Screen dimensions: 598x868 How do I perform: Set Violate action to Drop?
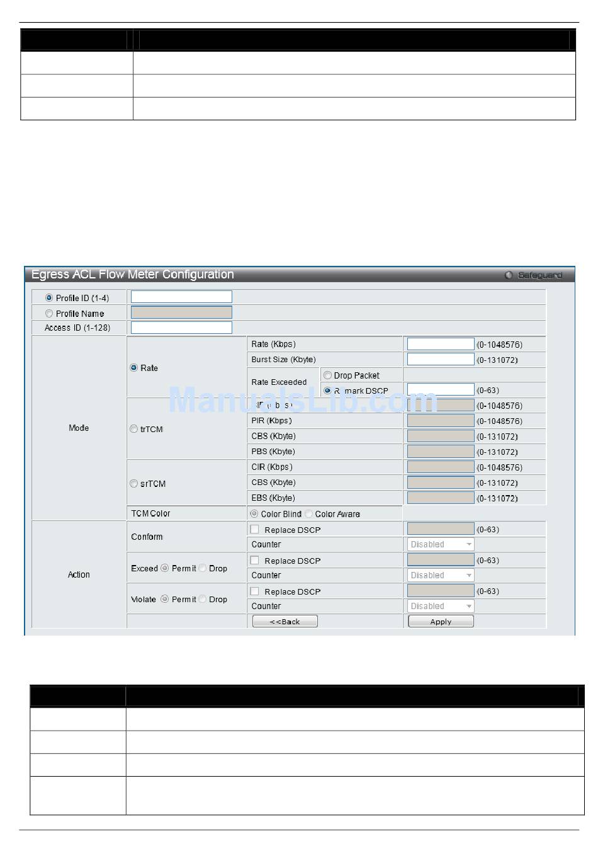(x=203, y=599)
